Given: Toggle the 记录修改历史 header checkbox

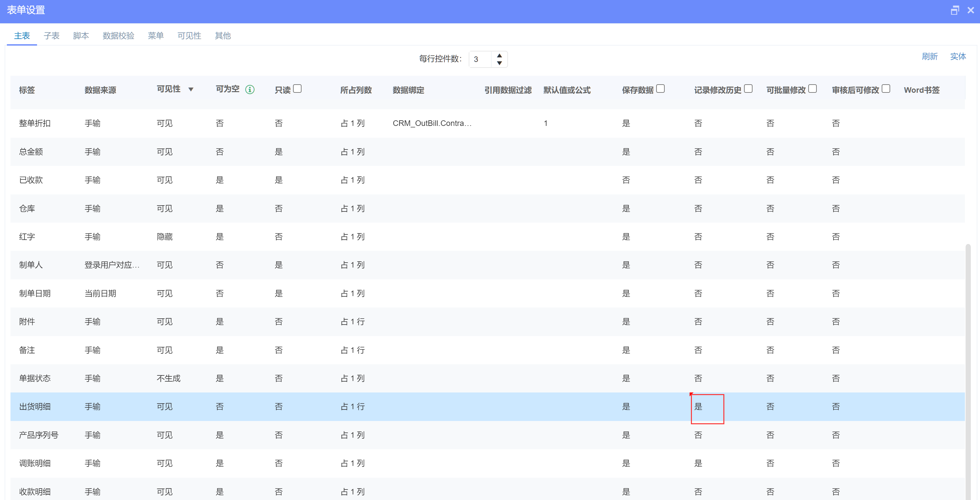Looking at the screenshot, I should tap(748, 89).
